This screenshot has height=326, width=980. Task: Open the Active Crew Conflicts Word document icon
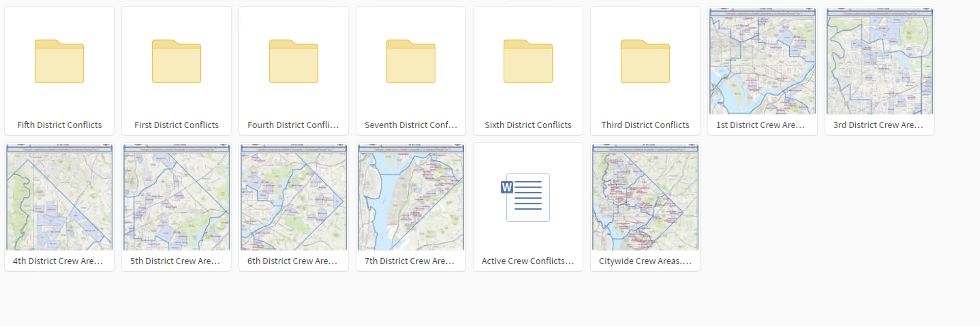[528, 197]
